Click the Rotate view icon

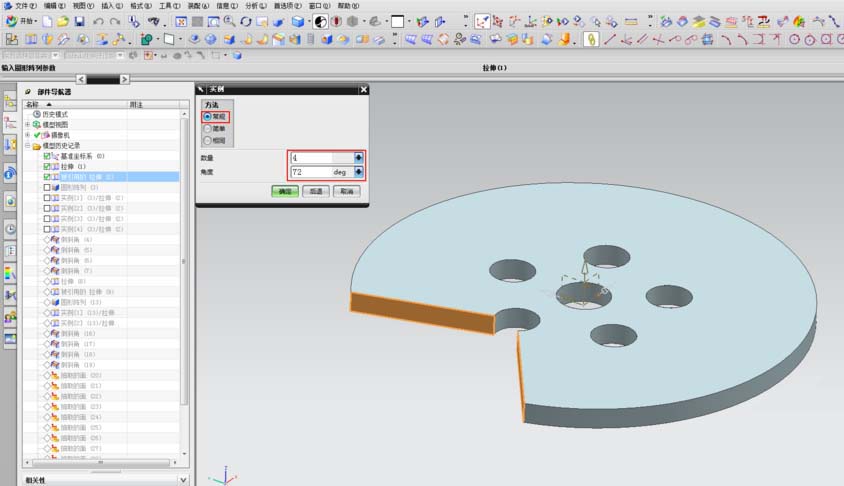(x=246, y=21)
